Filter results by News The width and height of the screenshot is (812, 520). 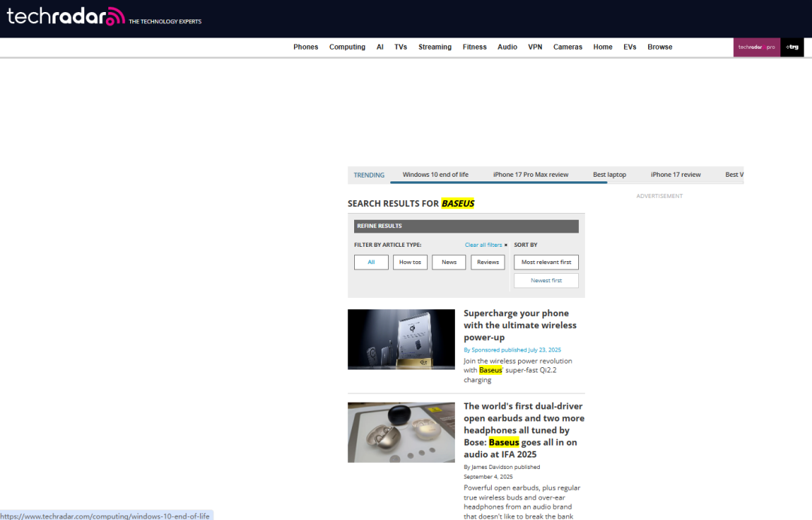(449, 262)
